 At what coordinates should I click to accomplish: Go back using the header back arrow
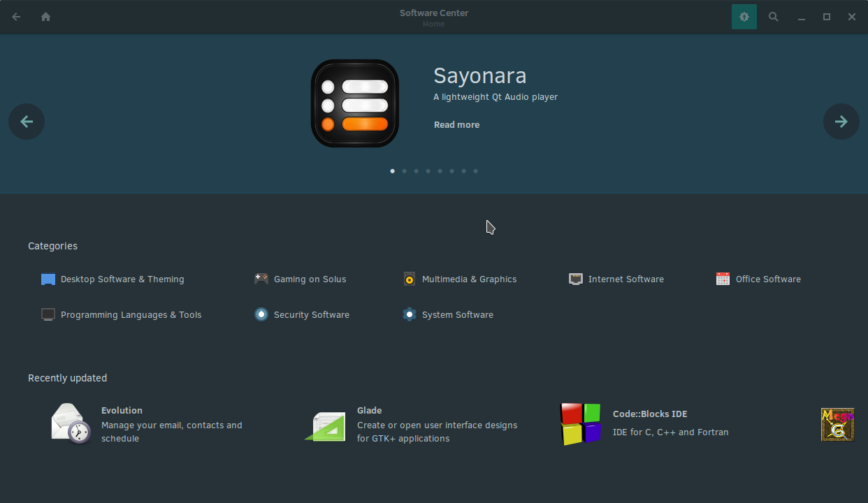(16, 17)
